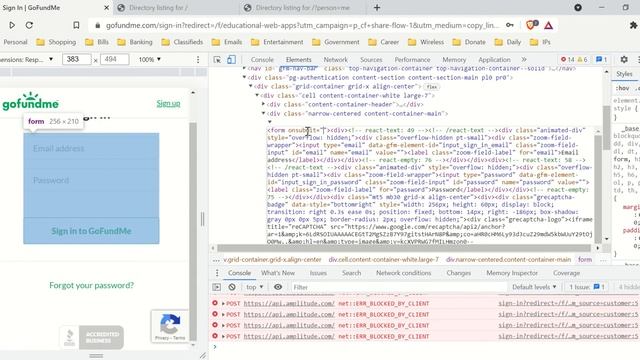Collapse the grid-container div node
Image resolution: width=640 pixels, height=360 pixels.
(251, 87)
